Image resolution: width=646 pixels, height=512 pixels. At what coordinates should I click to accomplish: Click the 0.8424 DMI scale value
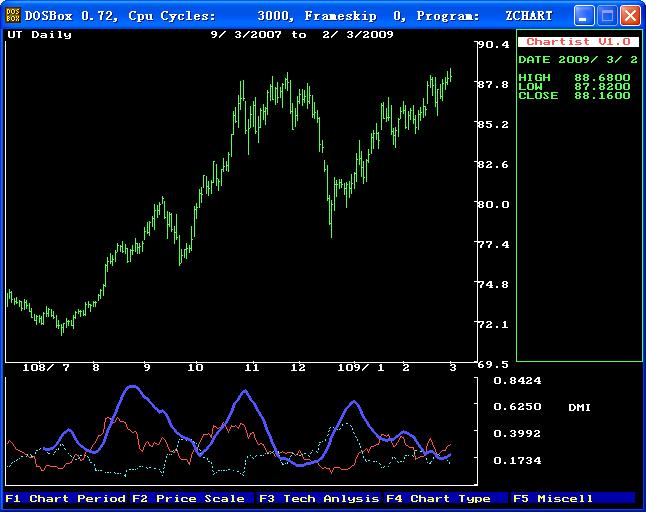tap(517, 381)
